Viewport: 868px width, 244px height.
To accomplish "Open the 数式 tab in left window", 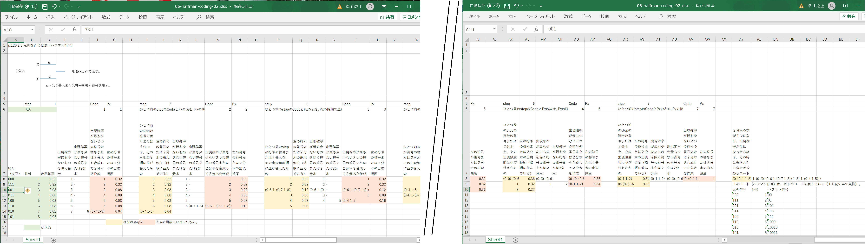I will point(106,17).
